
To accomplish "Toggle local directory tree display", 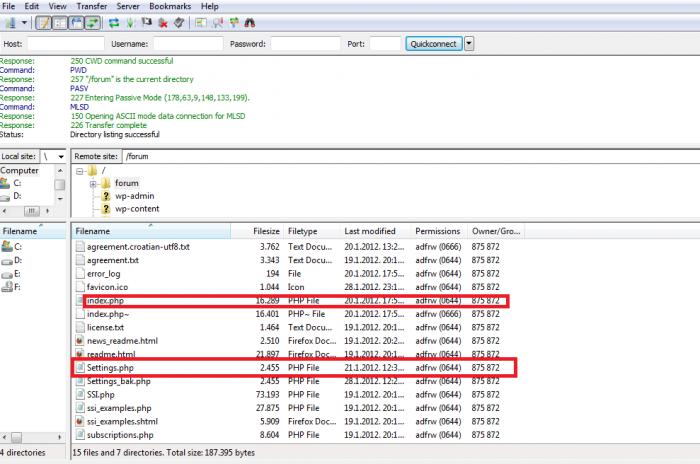I will point(60,23).
